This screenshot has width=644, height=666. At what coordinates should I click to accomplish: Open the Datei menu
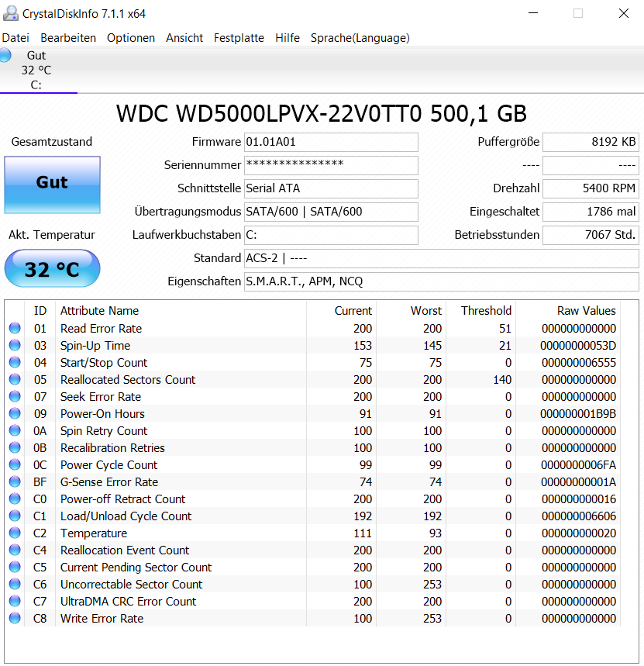[15, 38]
